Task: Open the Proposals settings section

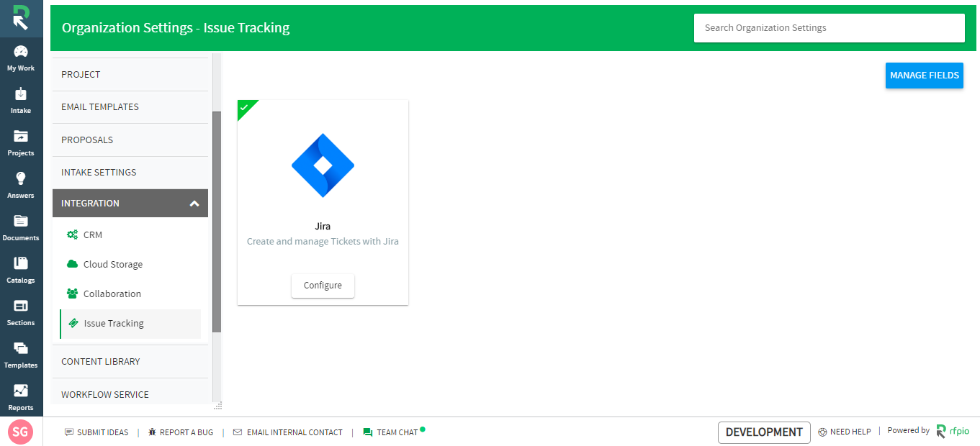Action: coord(130,140)
